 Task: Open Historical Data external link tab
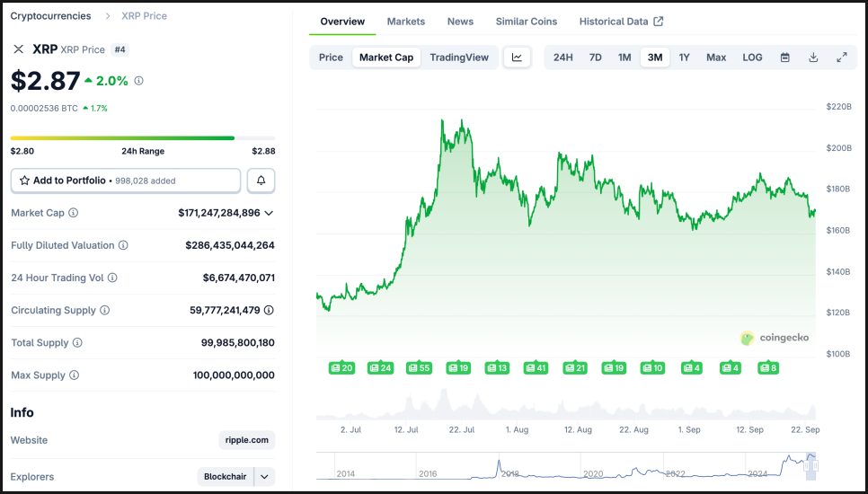pos(621,22)
